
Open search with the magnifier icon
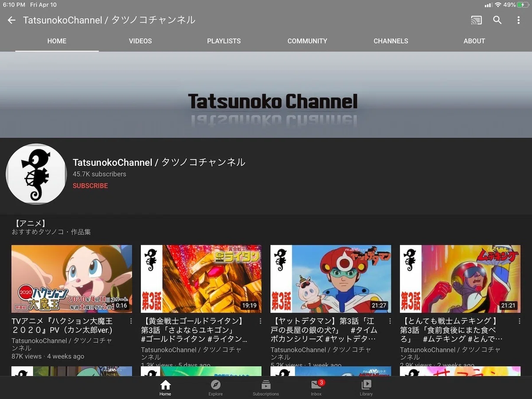497,20
